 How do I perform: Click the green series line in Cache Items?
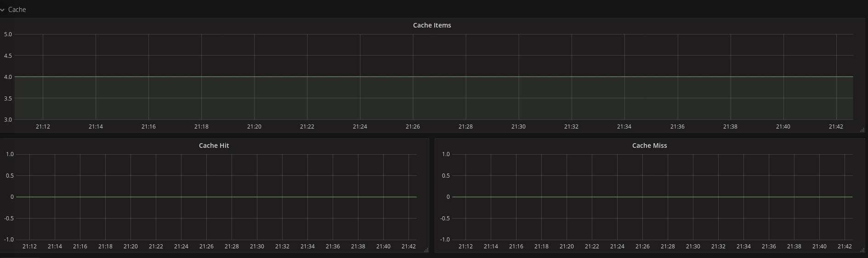[x=434, y=77]
